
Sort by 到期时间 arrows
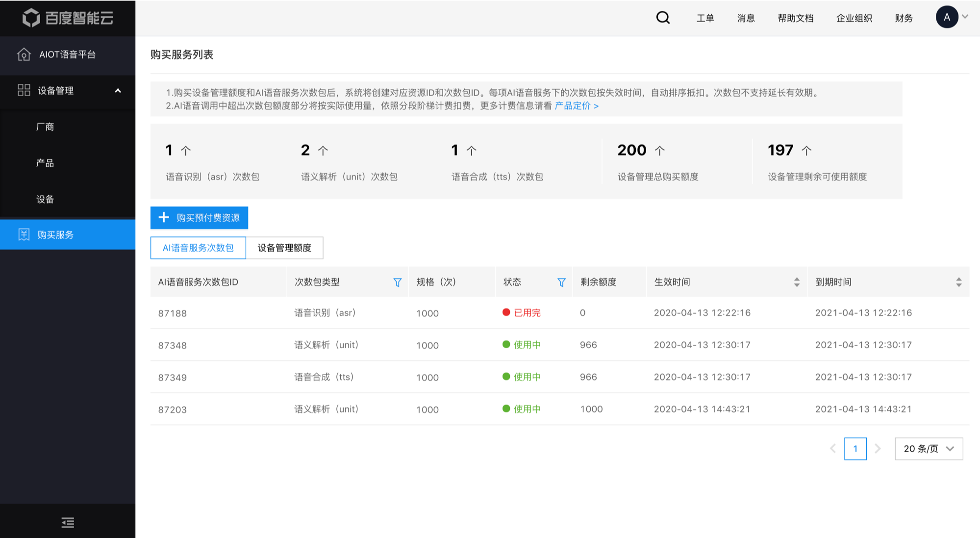click(x=958, y=282)
